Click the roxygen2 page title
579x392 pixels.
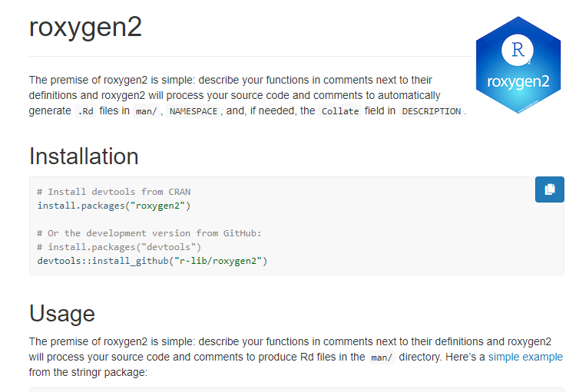85,27
